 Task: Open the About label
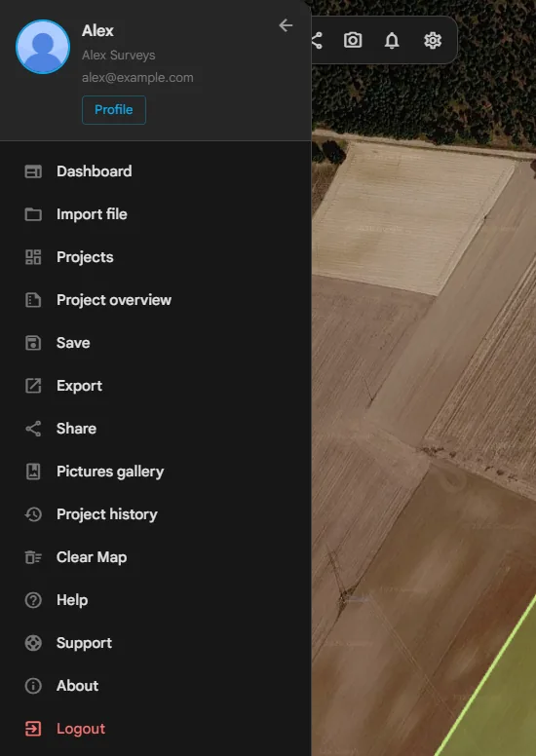click(77, 686)
